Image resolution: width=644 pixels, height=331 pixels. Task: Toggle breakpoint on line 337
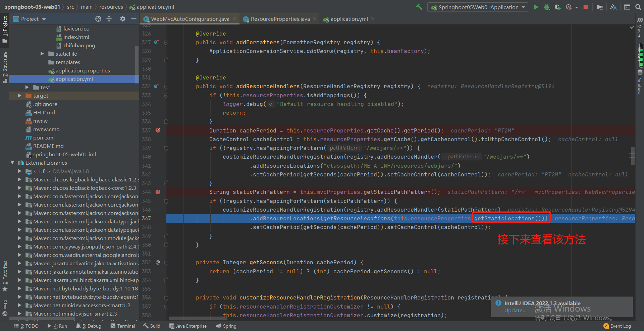tap(158, 130)
